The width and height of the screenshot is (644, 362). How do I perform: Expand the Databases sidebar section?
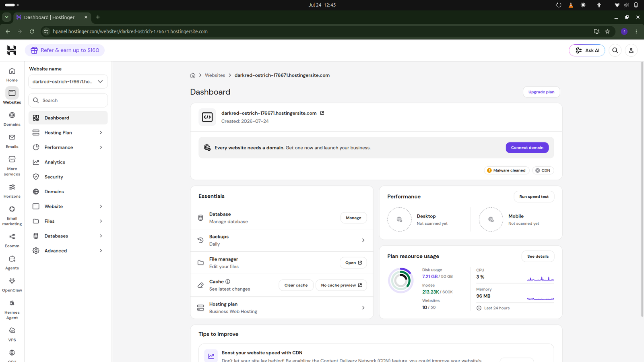pyautogui.click(x=68, y=236)
